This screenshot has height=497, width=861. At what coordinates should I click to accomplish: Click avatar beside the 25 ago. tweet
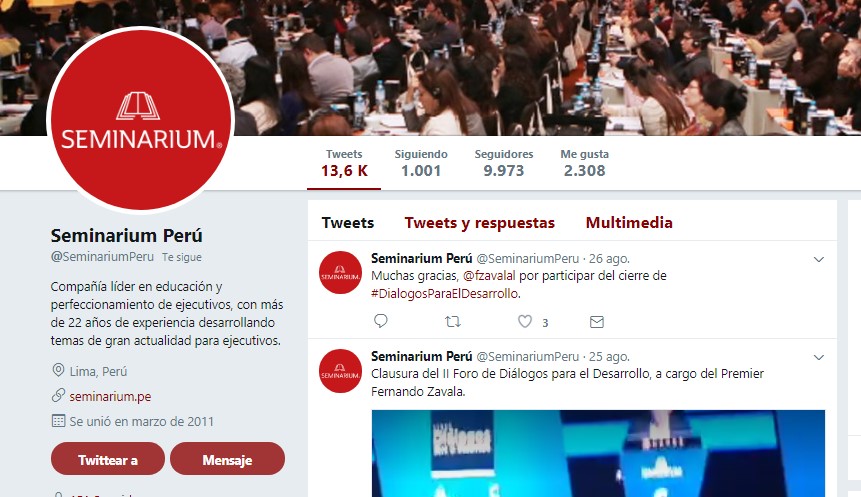340,371
